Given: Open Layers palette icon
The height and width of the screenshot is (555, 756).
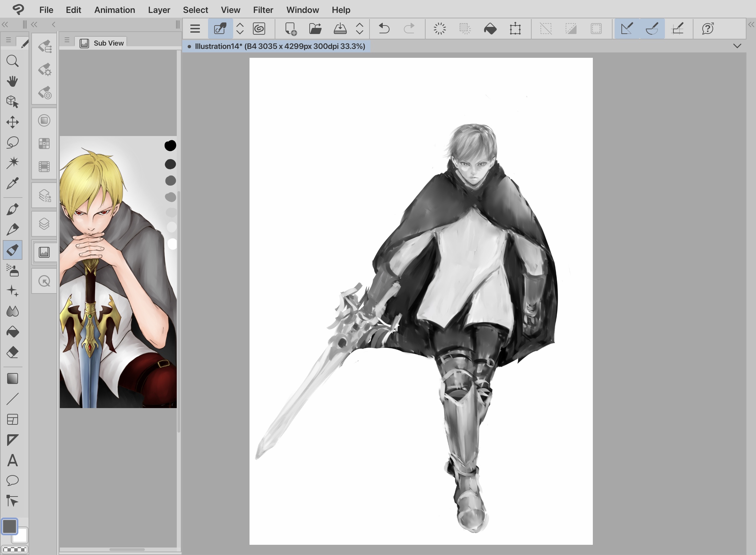Looking at the screenshot, I should (45, 224).
